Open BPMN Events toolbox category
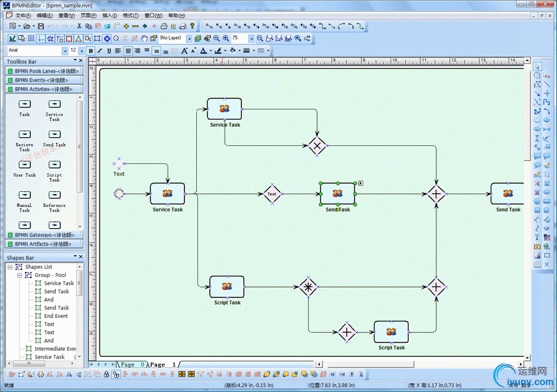 click(x=45, y=80)
